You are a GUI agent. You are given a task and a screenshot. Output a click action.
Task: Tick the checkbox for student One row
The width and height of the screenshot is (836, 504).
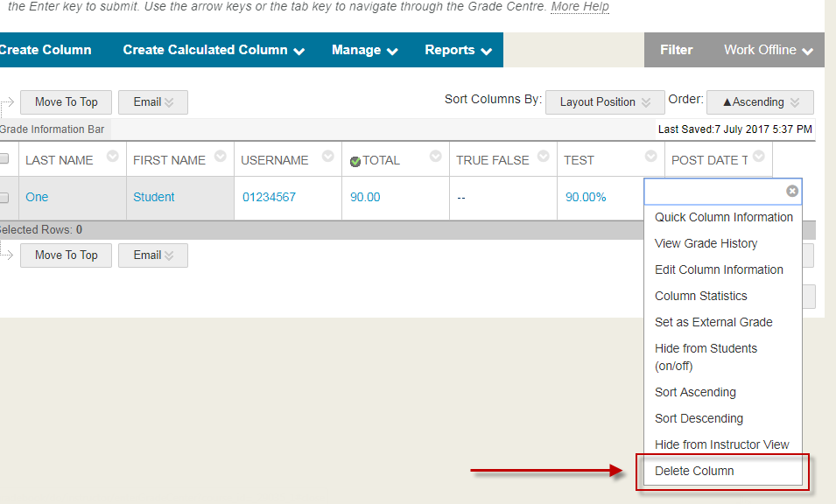[4, 198]
